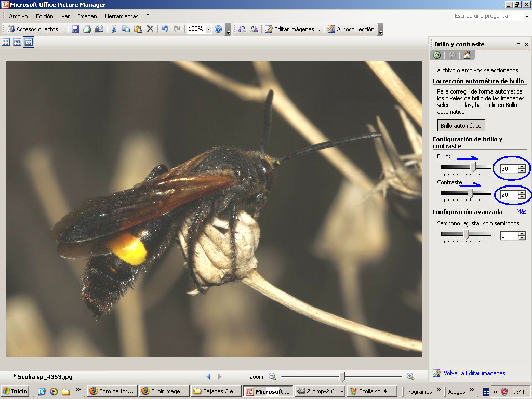The height and width of the screenshot is (399, 532).
Task: Open the Inicio start menu
Action: (15, 392)
